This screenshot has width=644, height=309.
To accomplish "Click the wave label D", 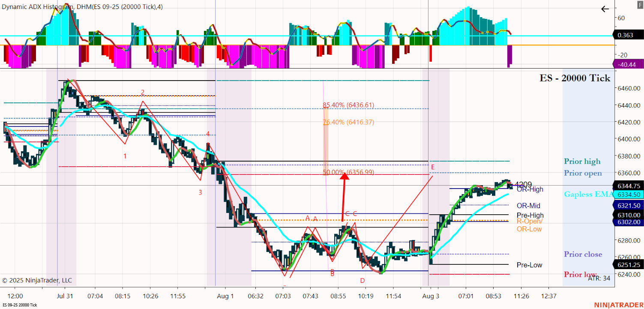I will coord(362,281).
